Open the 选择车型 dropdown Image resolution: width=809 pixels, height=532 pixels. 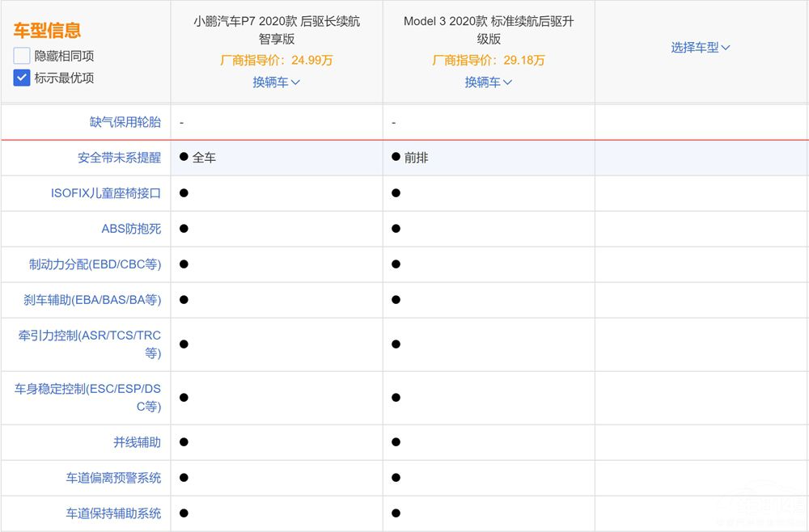coord(701,48)
